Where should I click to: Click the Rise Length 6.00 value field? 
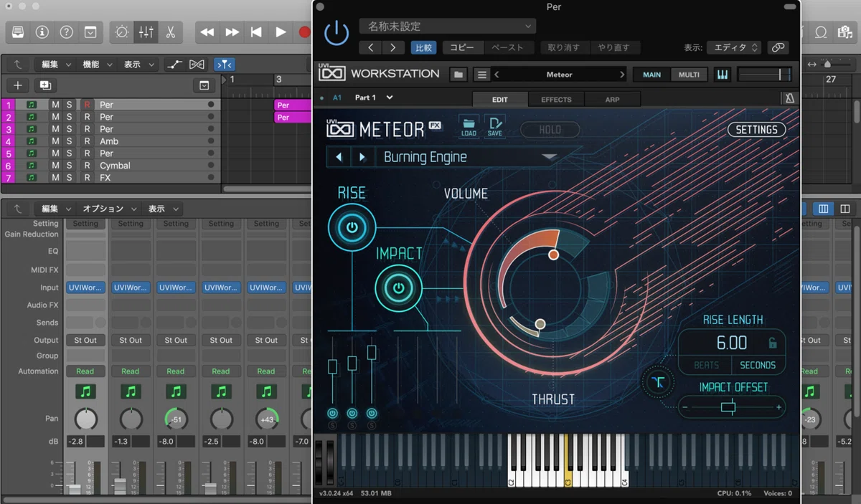732,343
